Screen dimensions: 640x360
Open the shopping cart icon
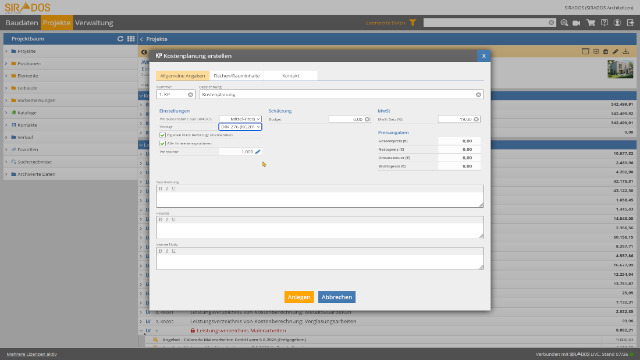(591, 23)
